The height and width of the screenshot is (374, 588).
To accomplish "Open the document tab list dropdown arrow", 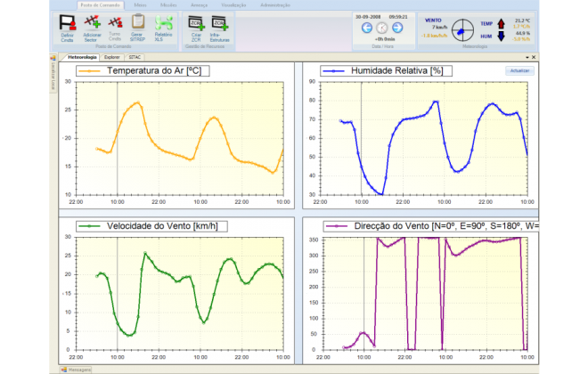I will coord(527,57).
